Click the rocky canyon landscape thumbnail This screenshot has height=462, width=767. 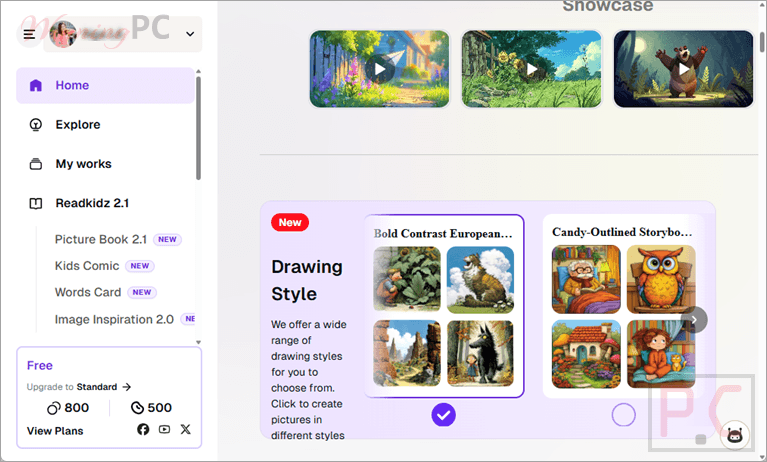click(x=406, y=353)
